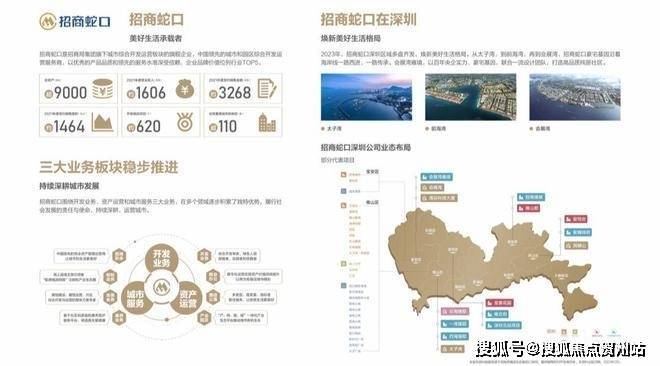Click the 9000 total assets figure
The image size is (660, 366).
(66, 93)
